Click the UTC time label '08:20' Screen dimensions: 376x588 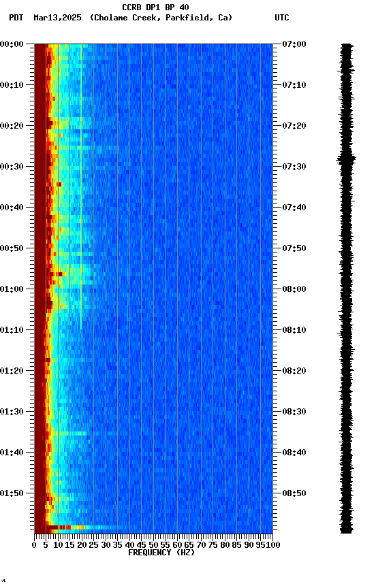pyautogui.click(x=294, y=371)
